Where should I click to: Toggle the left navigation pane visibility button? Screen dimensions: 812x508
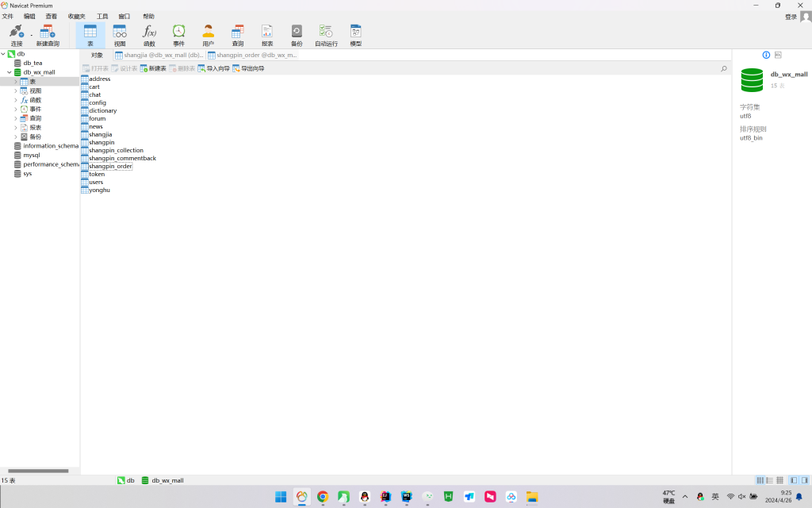pyautogui.click(x=794, y=480)
